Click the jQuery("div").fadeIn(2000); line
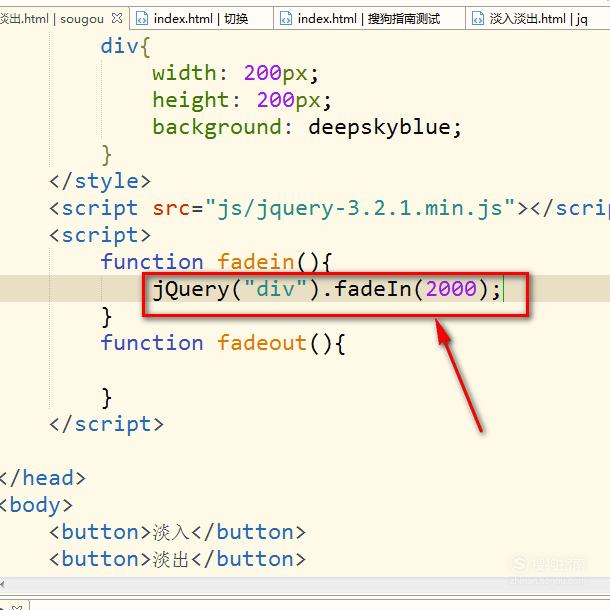This screenshot has height=610, width=610. coord(327,289)
